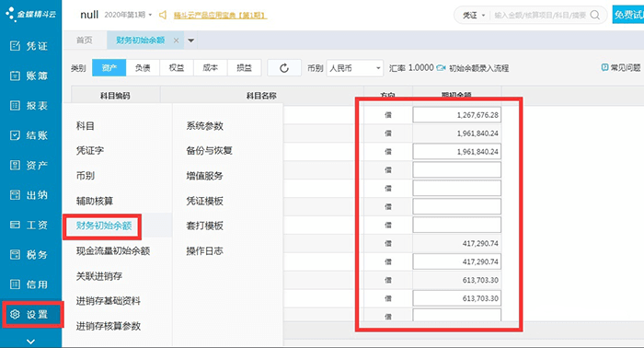Open the 初始余额录入流程 video link
The width and height of the screenshot is (644, 348).
point(473,68)
